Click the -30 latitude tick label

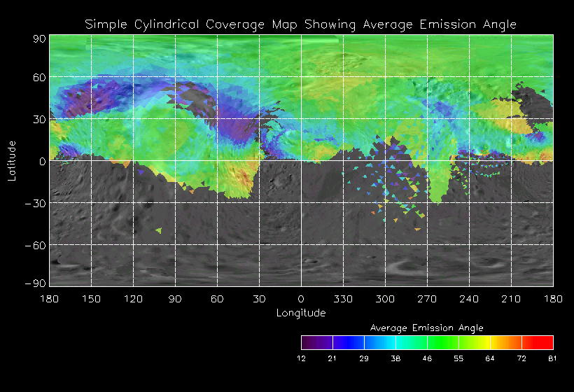click(x=36, y=203)
